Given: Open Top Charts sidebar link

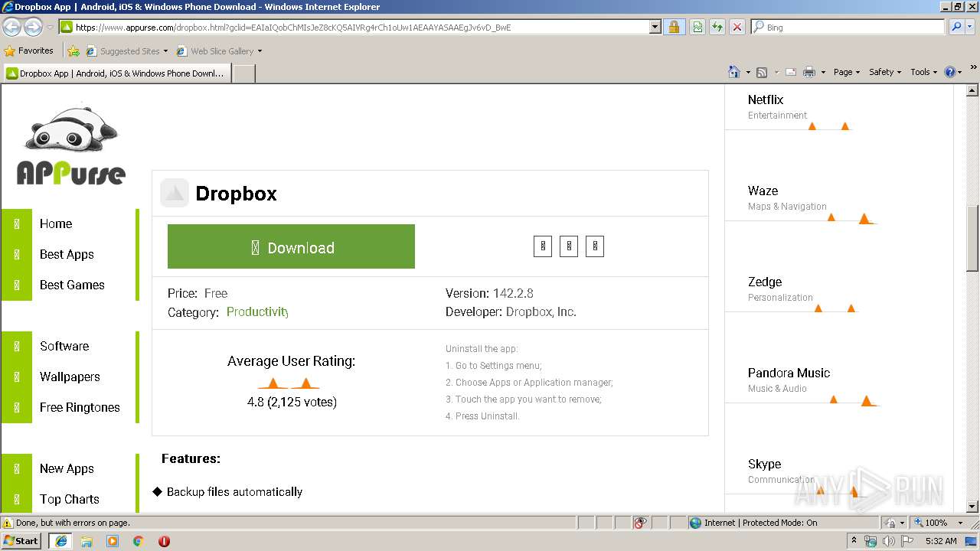Looking at the screenshot, I should pyautogui.click(x=70, y=499).
